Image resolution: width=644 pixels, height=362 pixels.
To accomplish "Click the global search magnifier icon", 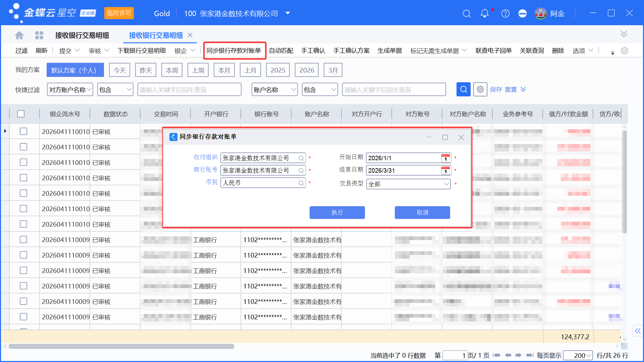I will 467,13.
